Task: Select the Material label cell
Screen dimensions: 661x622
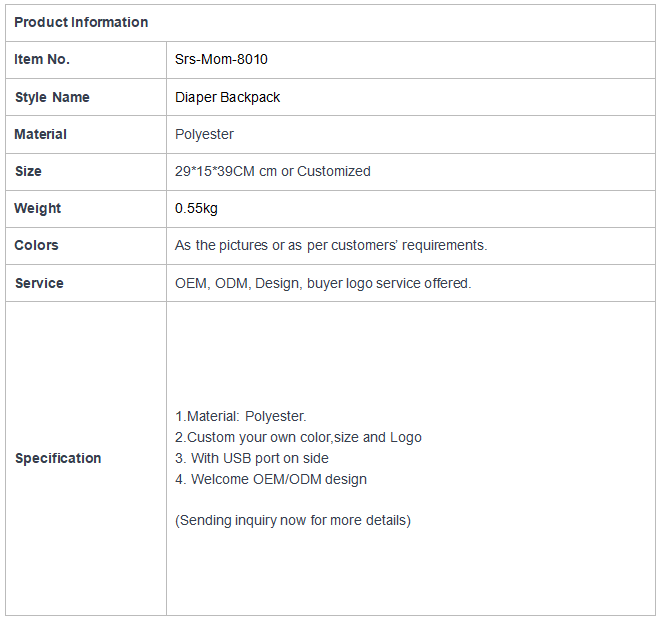Action: [86, 135]
